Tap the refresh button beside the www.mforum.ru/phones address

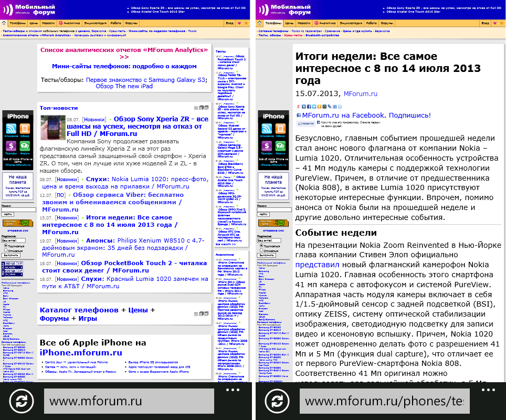(x=277, y=401)
